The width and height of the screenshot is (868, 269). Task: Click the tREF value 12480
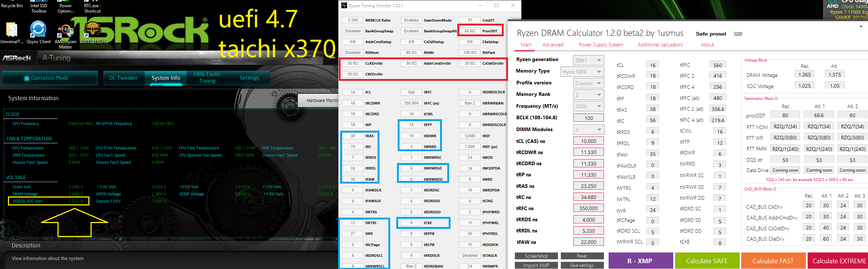coord(470,136)
